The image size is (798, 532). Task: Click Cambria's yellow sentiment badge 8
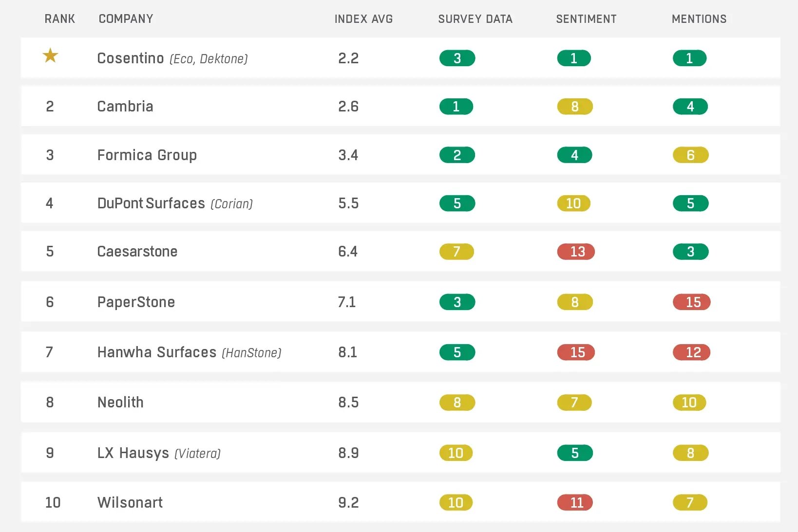575,107
